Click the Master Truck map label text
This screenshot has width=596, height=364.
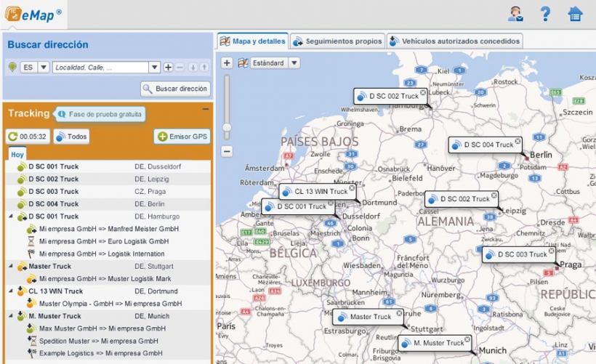point(371,317)
